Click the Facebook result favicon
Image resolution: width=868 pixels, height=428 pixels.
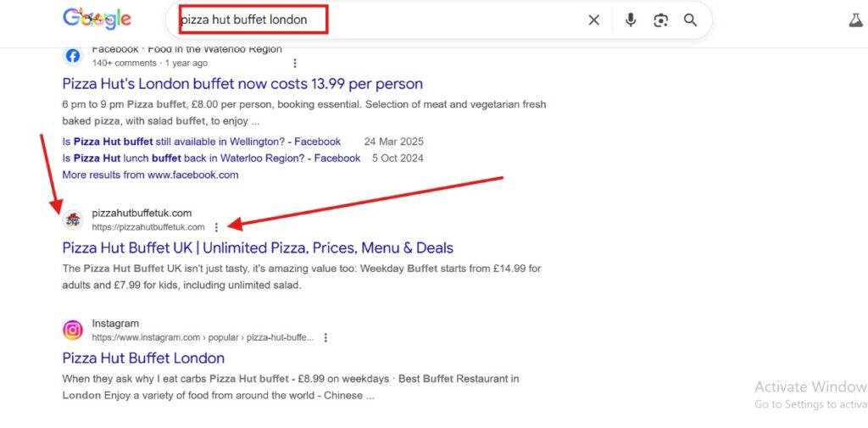[73, 56]
